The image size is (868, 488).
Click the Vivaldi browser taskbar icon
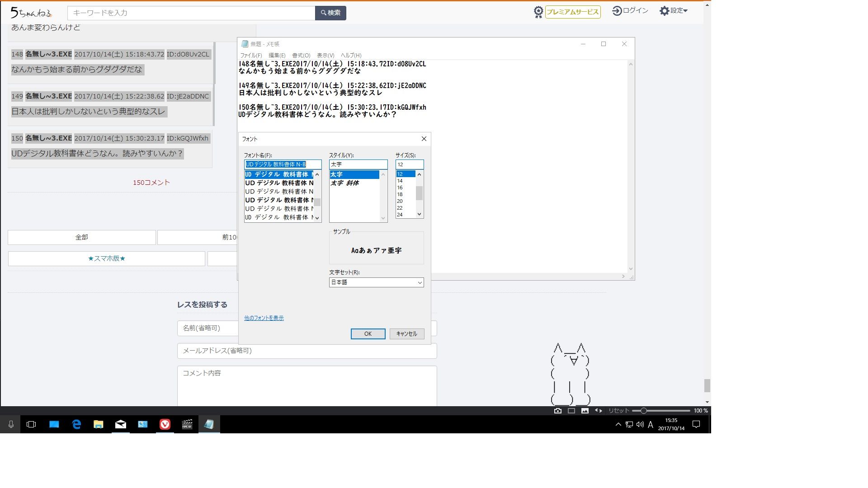[165, 424]
